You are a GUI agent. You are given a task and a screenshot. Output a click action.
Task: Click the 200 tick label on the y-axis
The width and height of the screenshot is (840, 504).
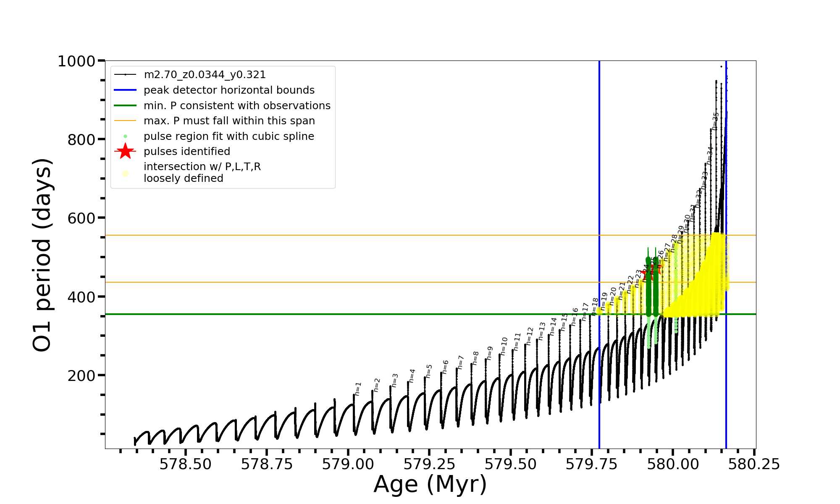(81, 375)
